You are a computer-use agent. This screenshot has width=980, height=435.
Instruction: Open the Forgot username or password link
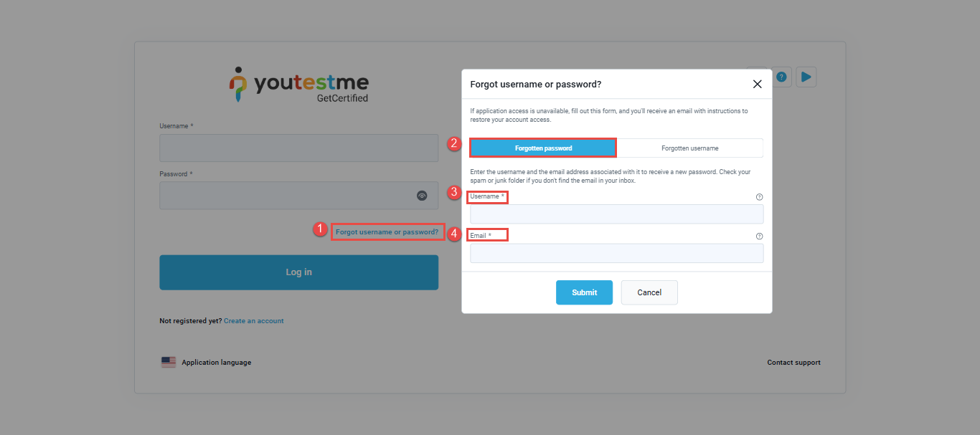(x=387, y=232)
